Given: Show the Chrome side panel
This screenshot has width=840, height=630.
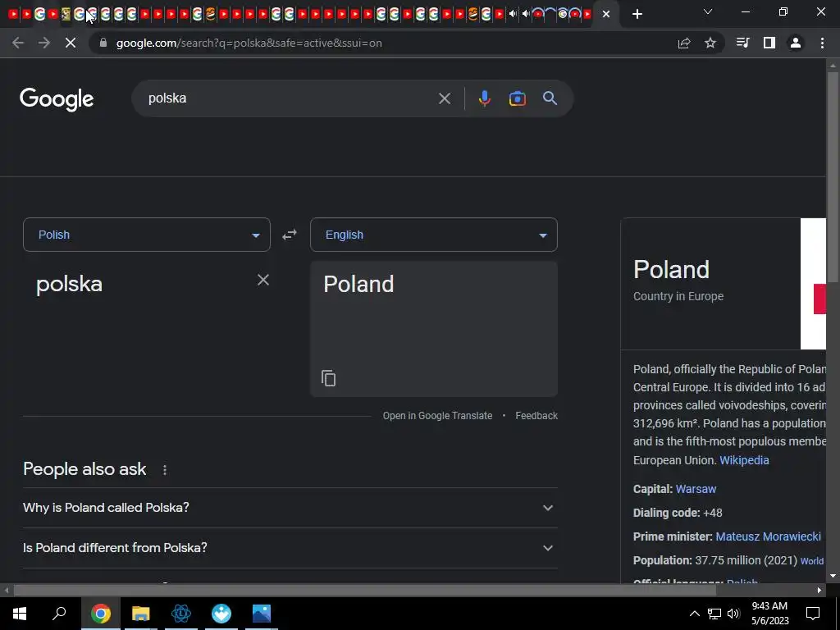Looking at the screenshot, I should pos(769,43).
